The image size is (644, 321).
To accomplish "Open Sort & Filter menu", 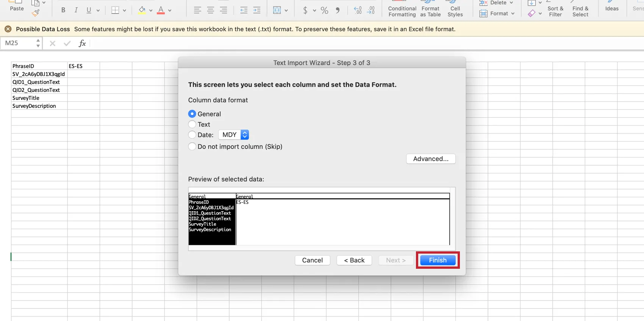I will pyautogui.click(x=555, y=9).
